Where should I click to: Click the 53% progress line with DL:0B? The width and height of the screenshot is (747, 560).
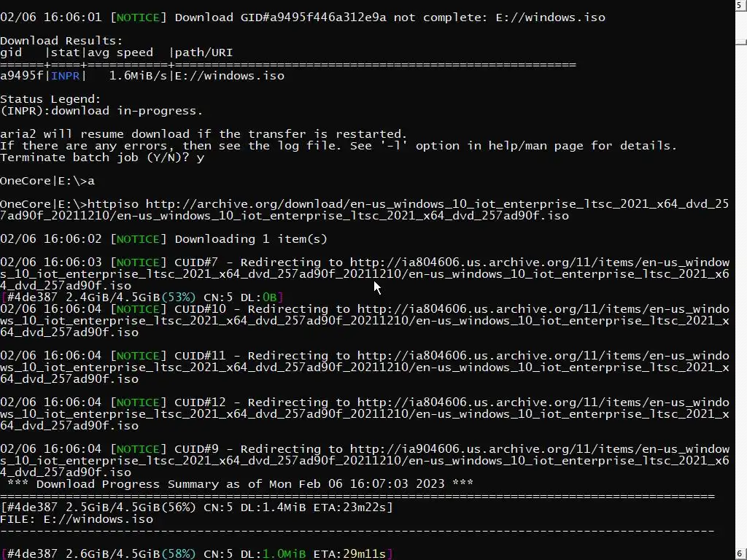click(142, 297)
